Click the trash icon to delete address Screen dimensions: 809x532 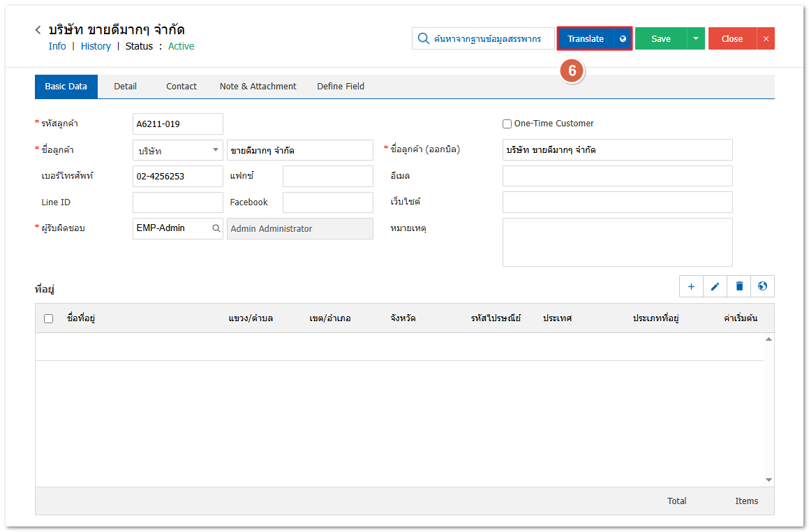[x=739, y=286]
